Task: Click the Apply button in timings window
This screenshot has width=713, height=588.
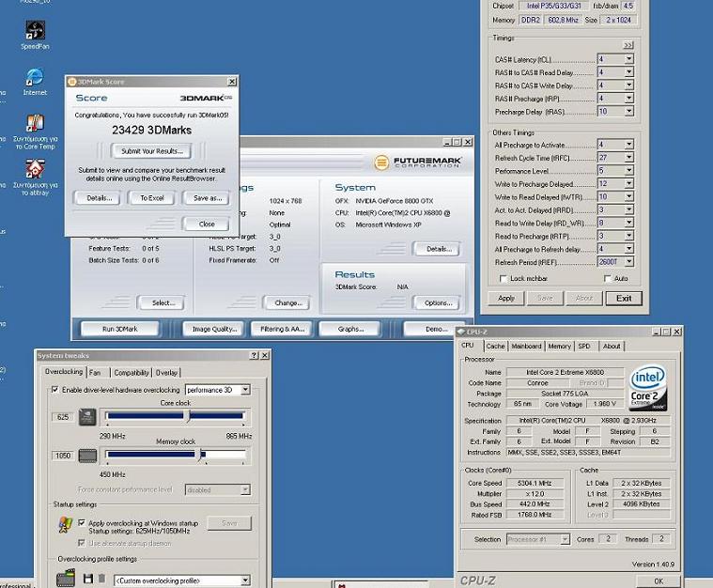Action: pos(506,299)
